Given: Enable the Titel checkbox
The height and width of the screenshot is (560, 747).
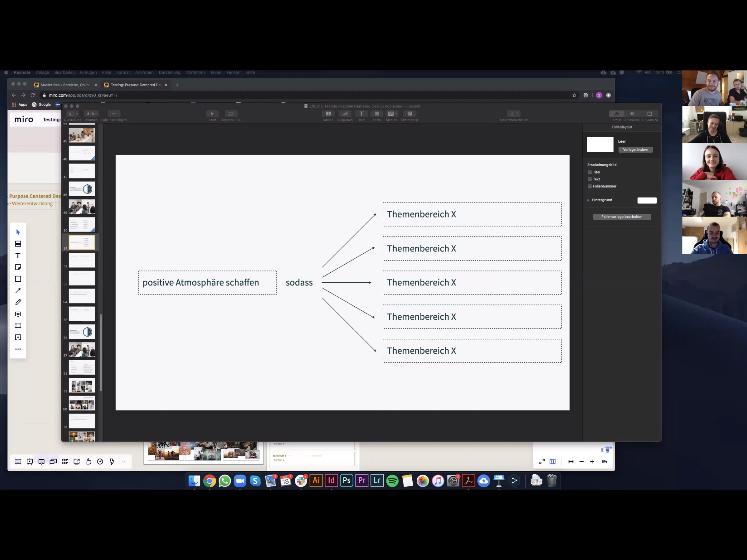Looking at the screenshot, I should click(x=590, y=172).
